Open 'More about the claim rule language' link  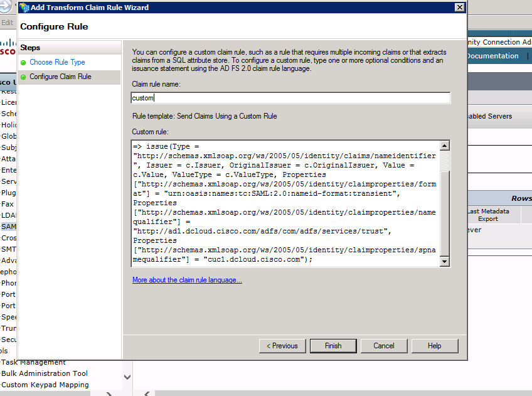coord(187,280)
